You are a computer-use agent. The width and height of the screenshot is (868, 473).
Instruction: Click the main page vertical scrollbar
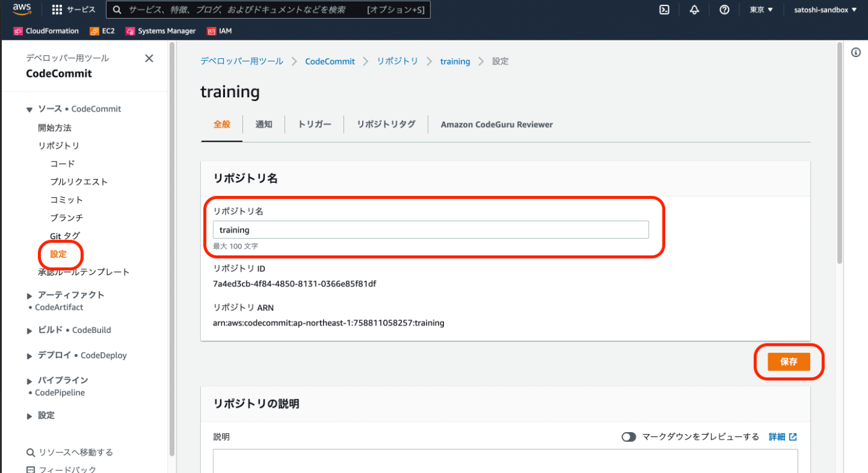pyautogui.click(x=840, y=153)
